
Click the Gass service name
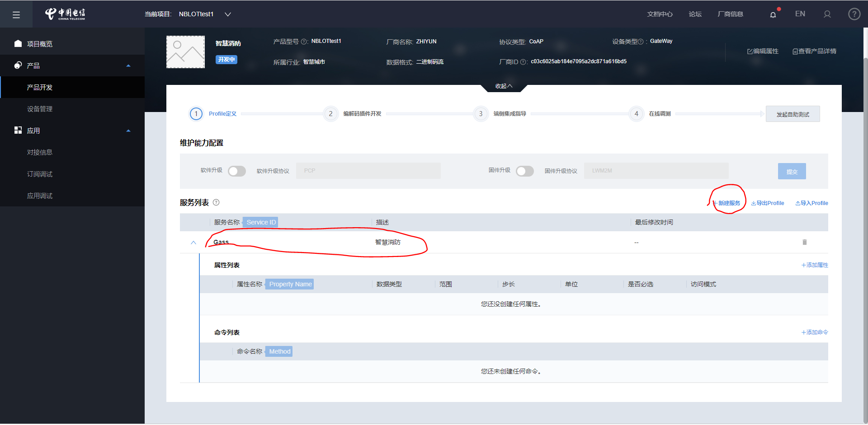[221, 243]
